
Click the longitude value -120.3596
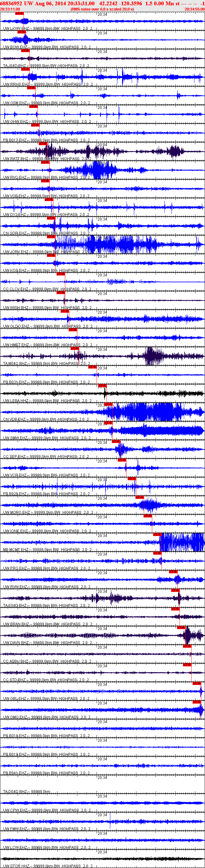pyautogui.click(x=131, y=3)
